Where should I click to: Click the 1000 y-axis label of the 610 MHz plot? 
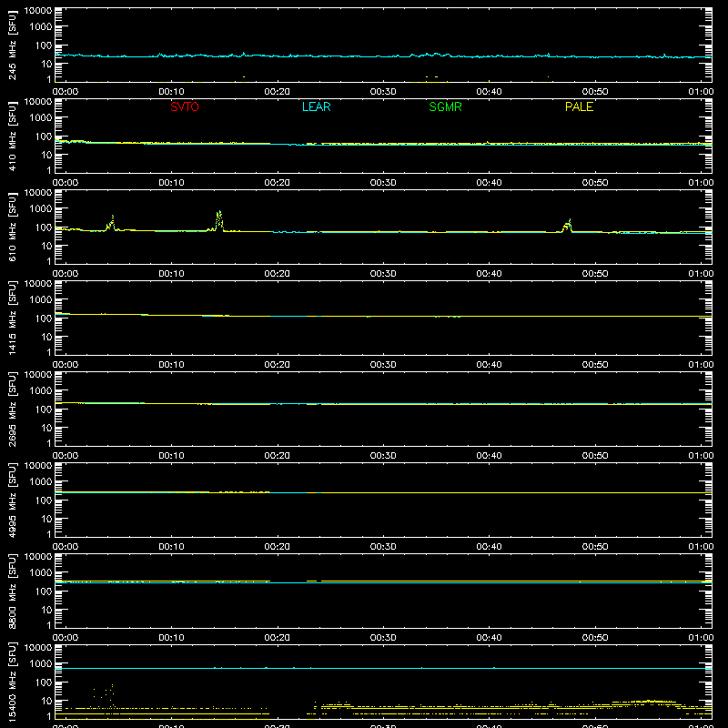point(41,209)
